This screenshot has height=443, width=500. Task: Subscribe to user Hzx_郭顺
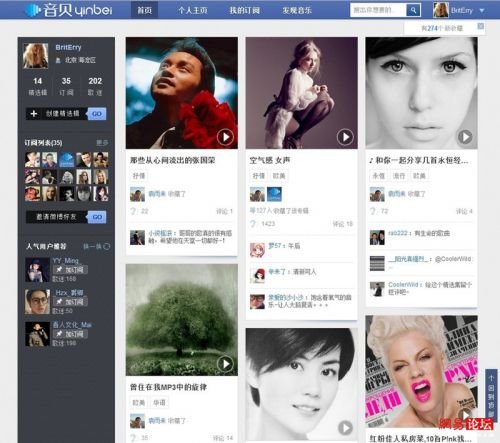(x=70, y=302)
